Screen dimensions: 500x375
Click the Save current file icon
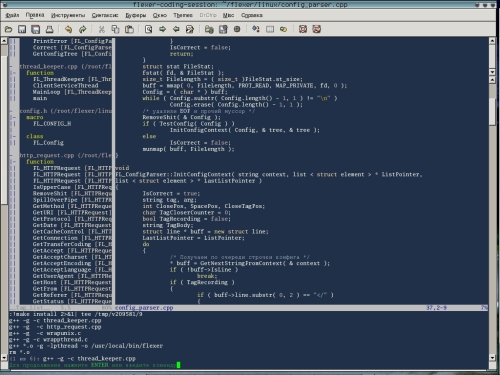[22, 29]
